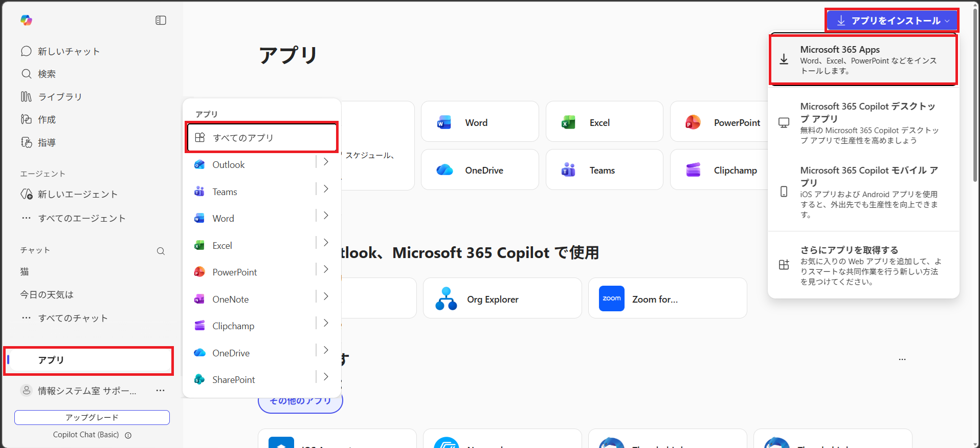Click the アップグレード button
Screen dimensions: 980x448
coord(92,417)
